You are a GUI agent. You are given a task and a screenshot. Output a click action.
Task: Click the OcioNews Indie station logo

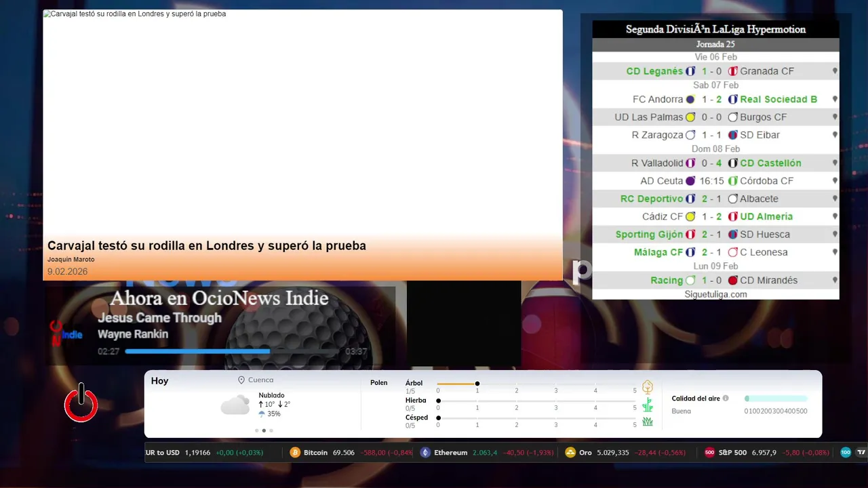click(x=66, y=333)
